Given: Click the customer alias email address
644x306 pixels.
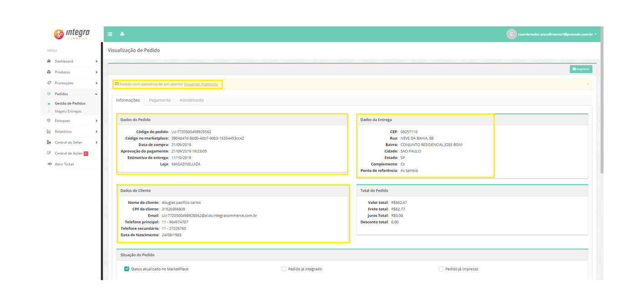Looking at the screenshot, I should [x=209, y=215].
